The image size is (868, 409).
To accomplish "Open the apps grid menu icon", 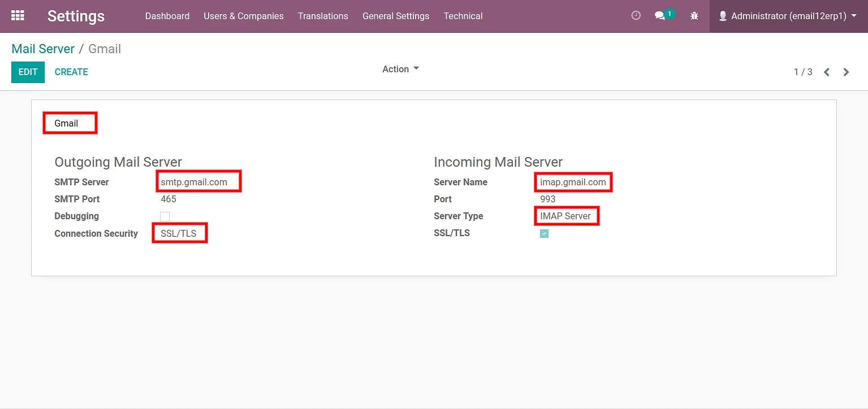I will pos(18,16).
